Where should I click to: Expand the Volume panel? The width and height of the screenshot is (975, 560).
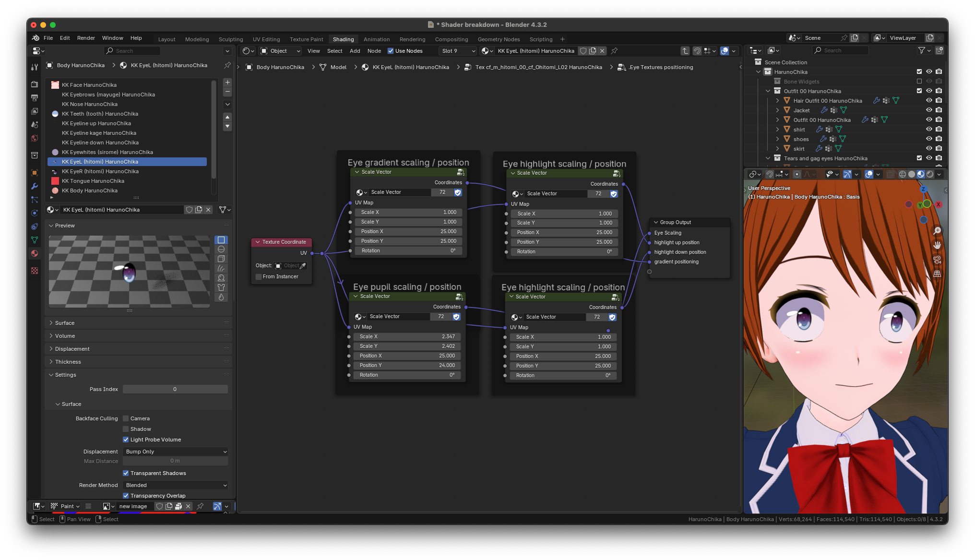pyautogui.click(x=65, y=336)
